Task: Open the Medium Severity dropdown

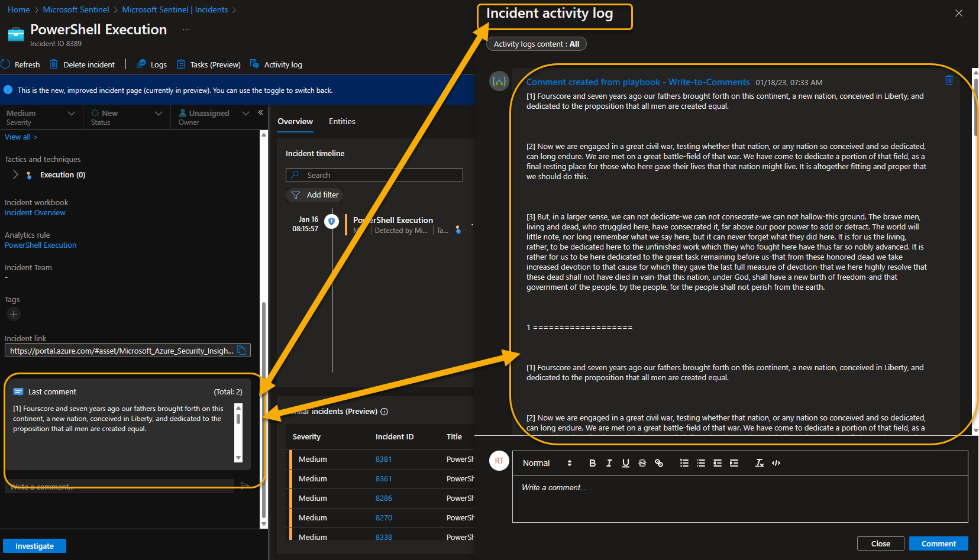Action: [x=40, y=117]
